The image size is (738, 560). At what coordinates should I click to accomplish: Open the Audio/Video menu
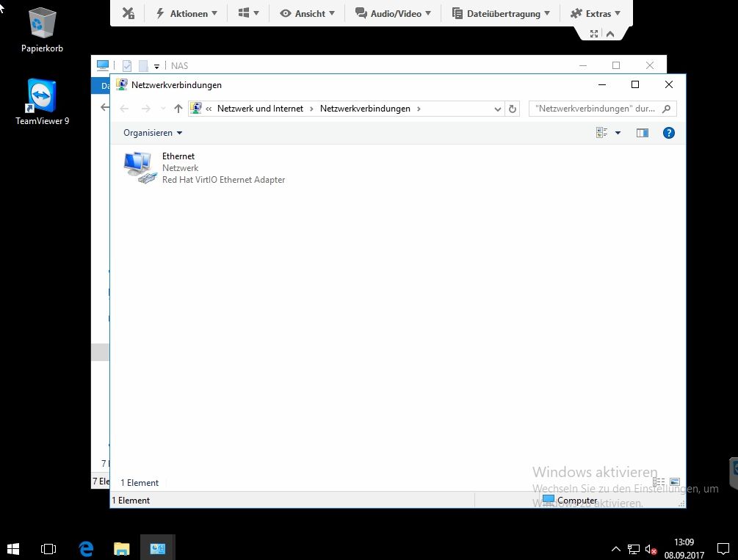393,13
